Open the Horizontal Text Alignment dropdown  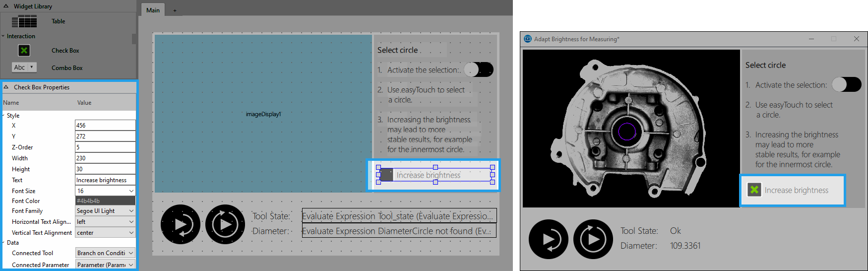131,222
